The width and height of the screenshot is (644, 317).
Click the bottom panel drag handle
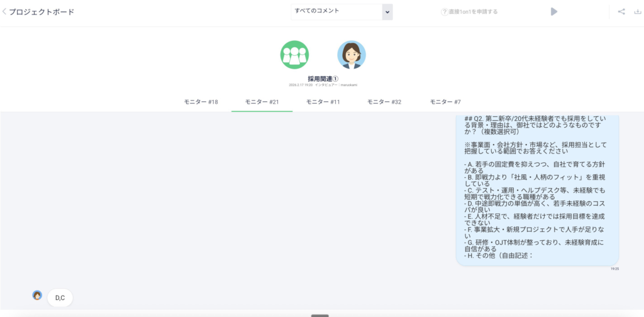click(319, 314)
